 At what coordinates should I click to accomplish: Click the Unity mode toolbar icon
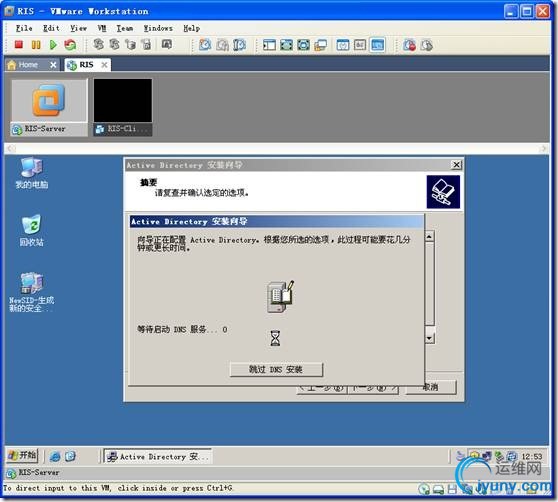point(321,45)
